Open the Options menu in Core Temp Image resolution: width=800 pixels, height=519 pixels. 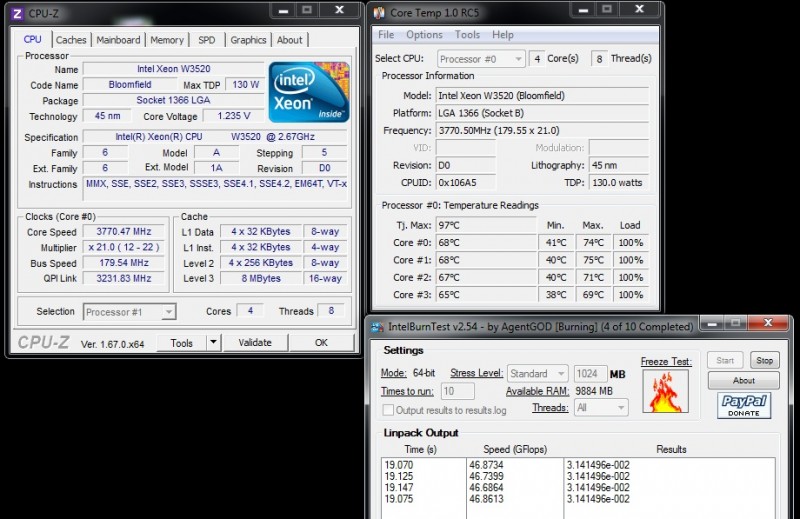[x=424, y=35]
